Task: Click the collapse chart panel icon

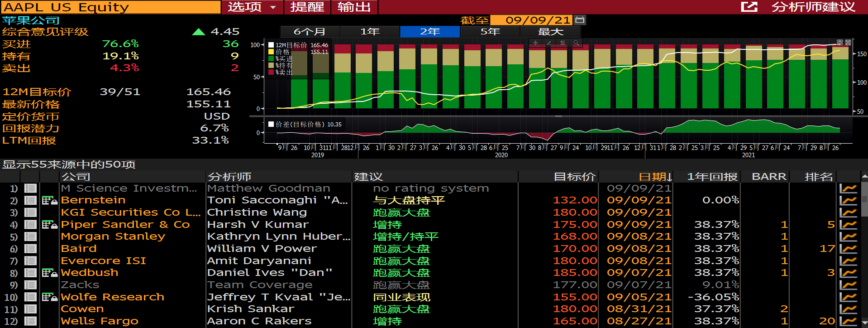Action: pos(840,43)
